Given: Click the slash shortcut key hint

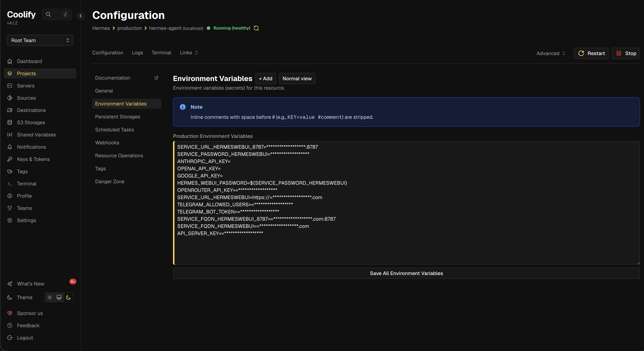Looking at the screenshot, I should click(65, 14).
